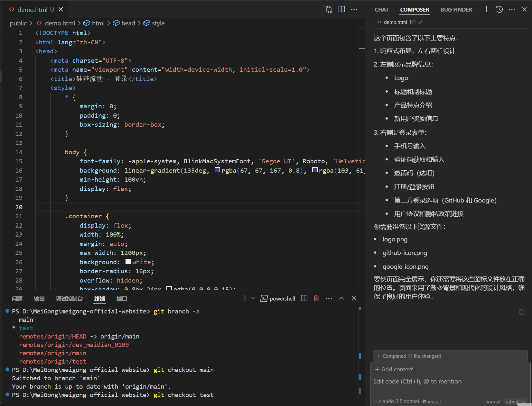Start a new composer via plus icon
The width and height of the screenshot is (532, 406).
click(486, 9)
